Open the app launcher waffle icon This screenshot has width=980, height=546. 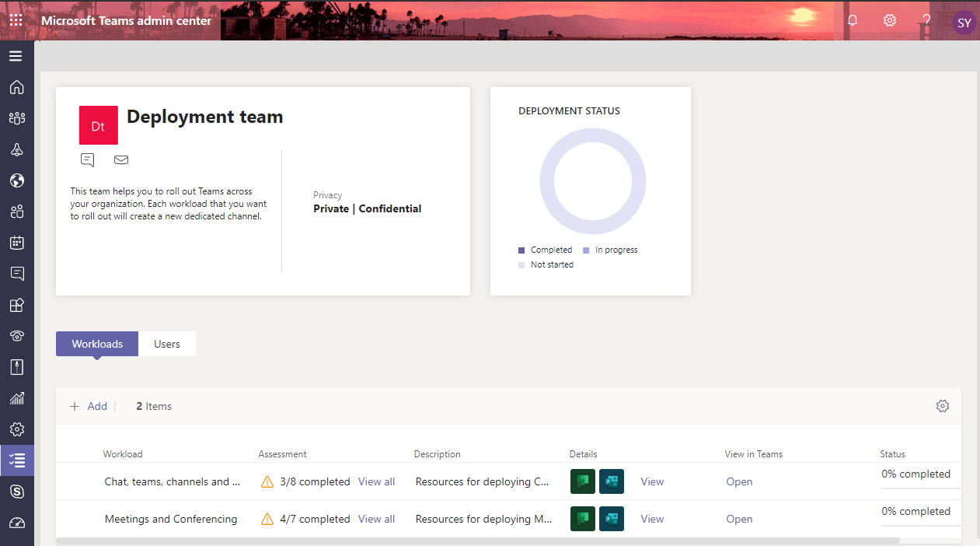tap(16, 21)
